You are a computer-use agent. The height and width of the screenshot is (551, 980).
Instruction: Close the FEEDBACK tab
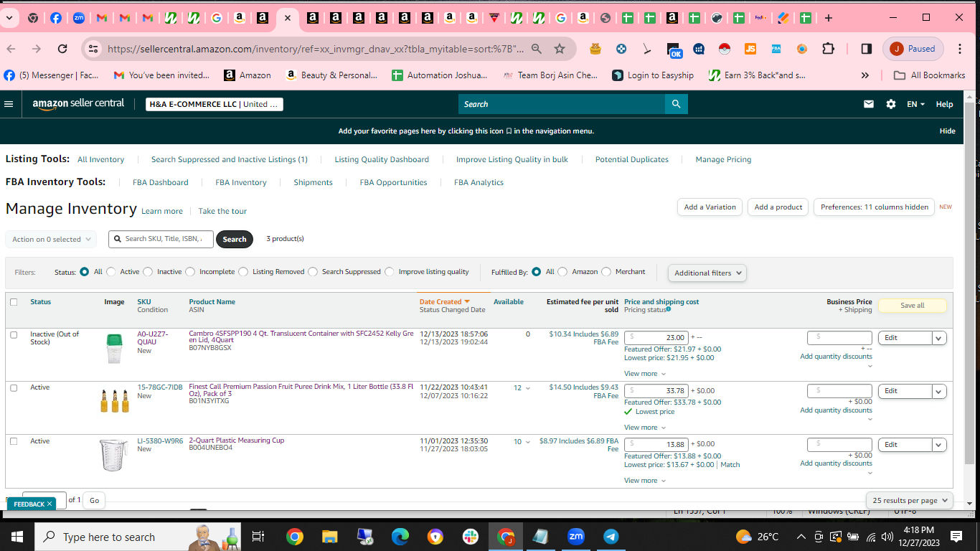(x=50, y=504)
